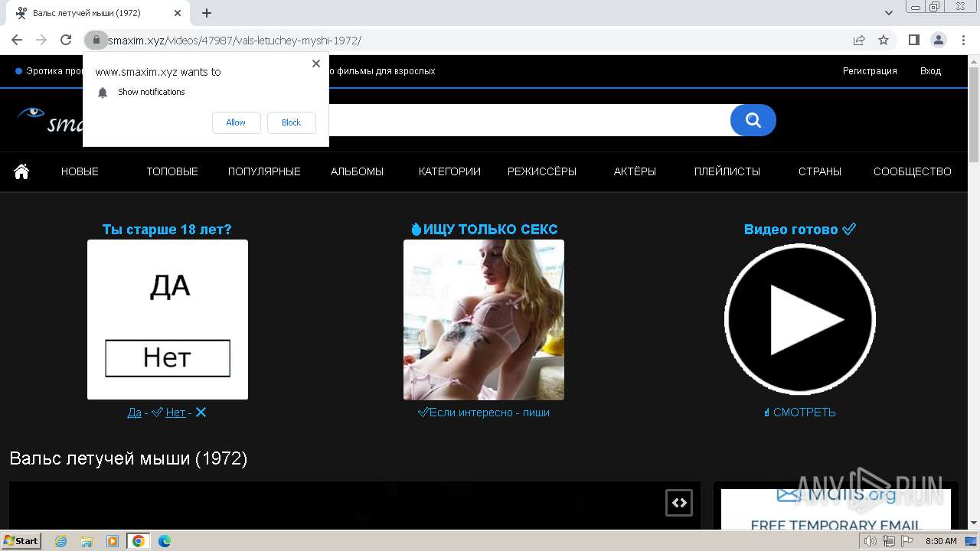
Task: Click the СМОТРЕТЬ link
Action: pyautogui.click(x=800, y=412)
